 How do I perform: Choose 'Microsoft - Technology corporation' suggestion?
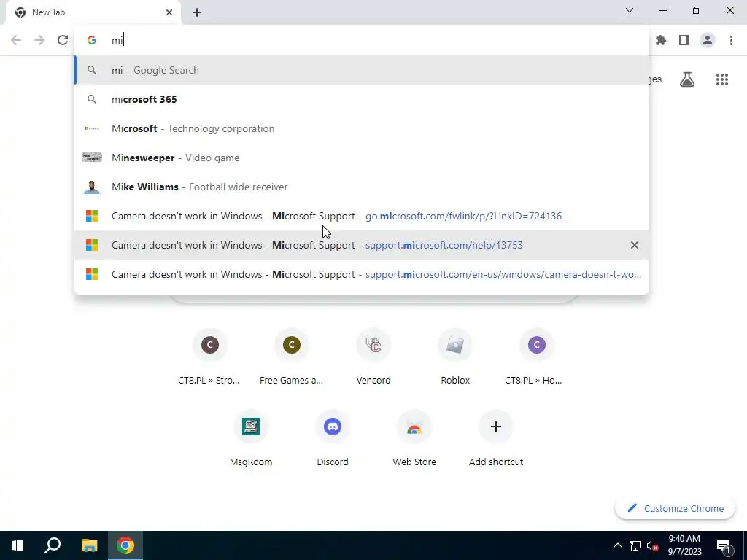[x=362, y=128]
